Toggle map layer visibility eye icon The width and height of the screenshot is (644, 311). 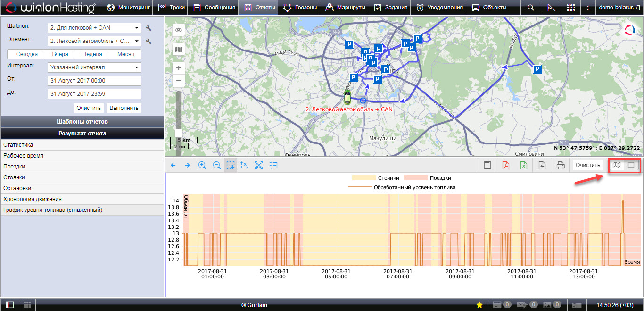click(x=179, y=30)
